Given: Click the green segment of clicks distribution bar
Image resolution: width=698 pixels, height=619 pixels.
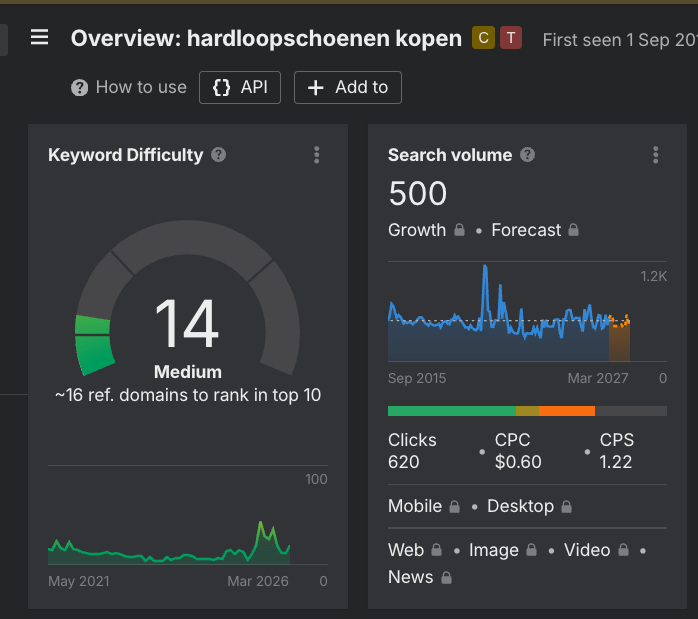Looking at the screenshot, I should coord(452,411).
